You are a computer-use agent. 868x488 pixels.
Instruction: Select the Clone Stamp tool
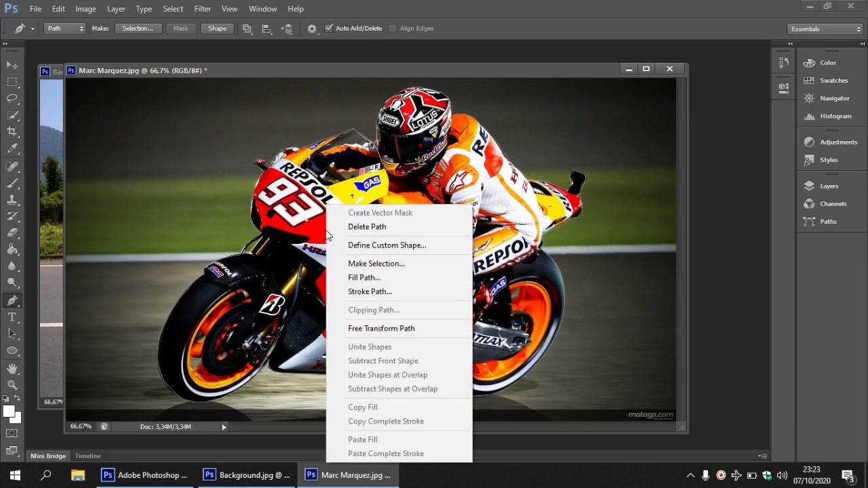click(x=12, y=200)
